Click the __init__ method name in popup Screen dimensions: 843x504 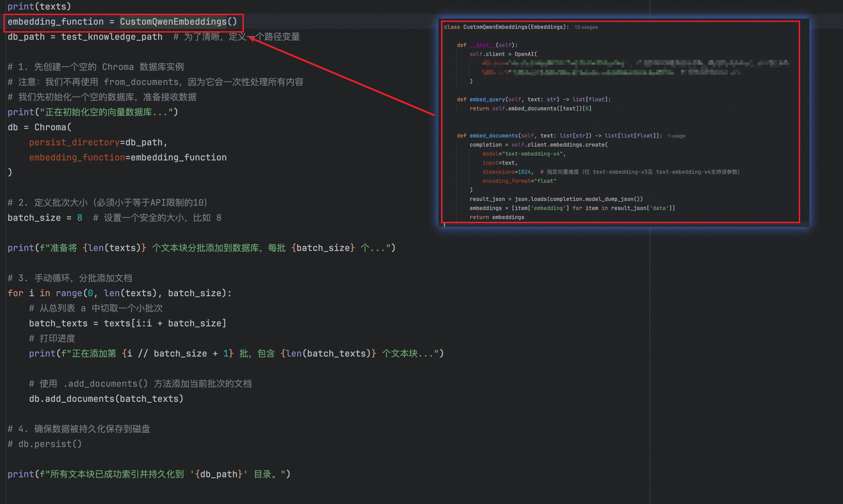pyautogui.click(x=482, y=45)
